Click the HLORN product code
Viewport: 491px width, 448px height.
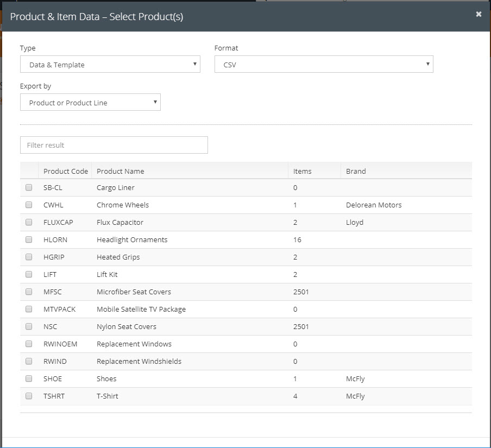tap(55, 239)
